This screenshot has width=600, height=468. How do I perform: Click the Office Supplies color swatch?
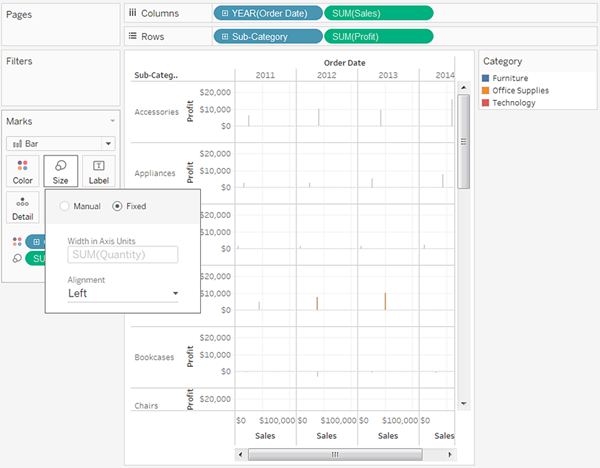click(x=486, y=90)
